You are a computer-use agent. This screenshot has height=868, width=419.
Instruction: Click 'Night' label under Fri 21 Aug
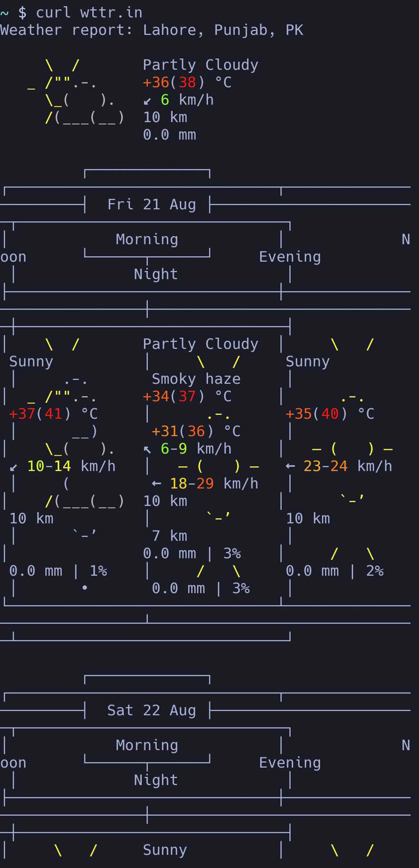coord(156,274)
